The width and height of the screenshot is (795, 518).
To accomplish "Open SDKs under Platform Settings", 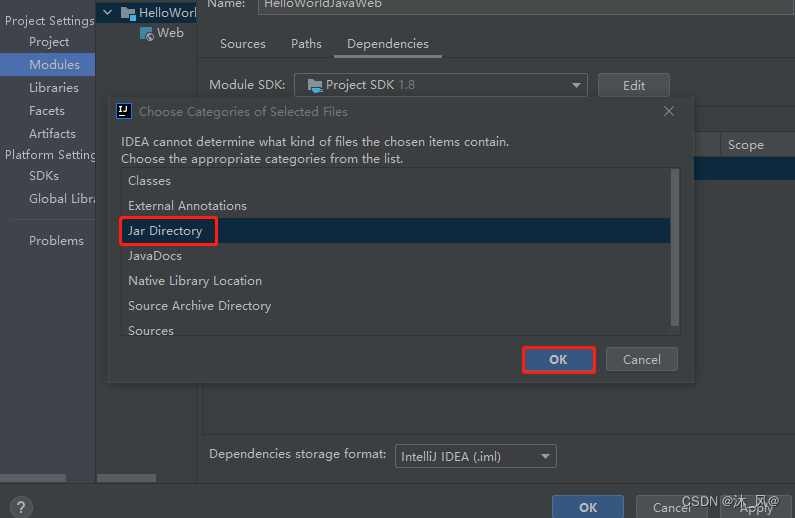I will pos(44,176).
